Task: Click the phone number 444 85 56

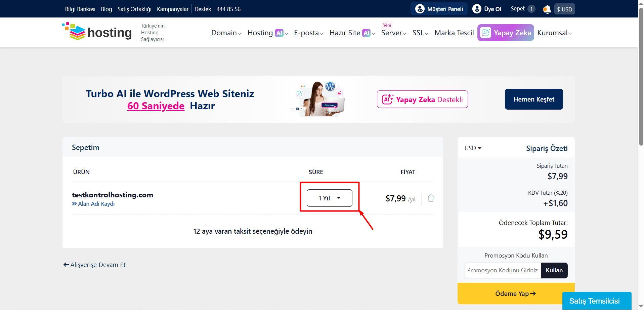Action: (229, 9)
